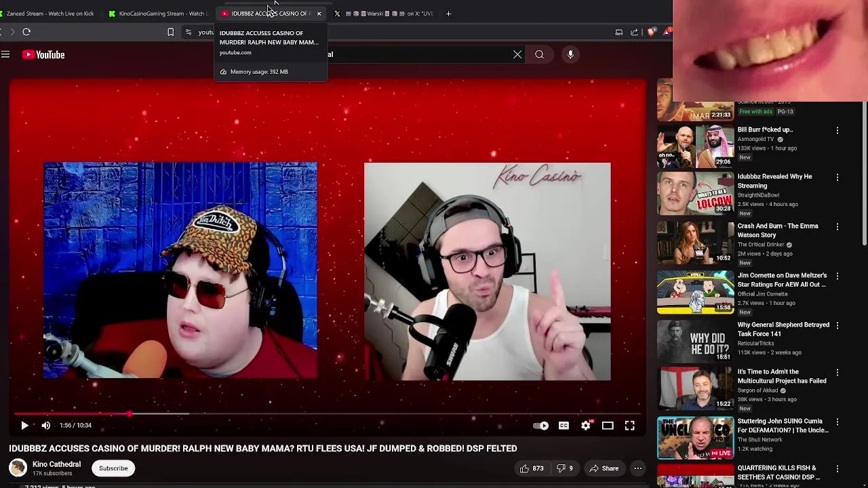
Task: Open options for Multicultural Project video
Action: (x=837, y=372)
